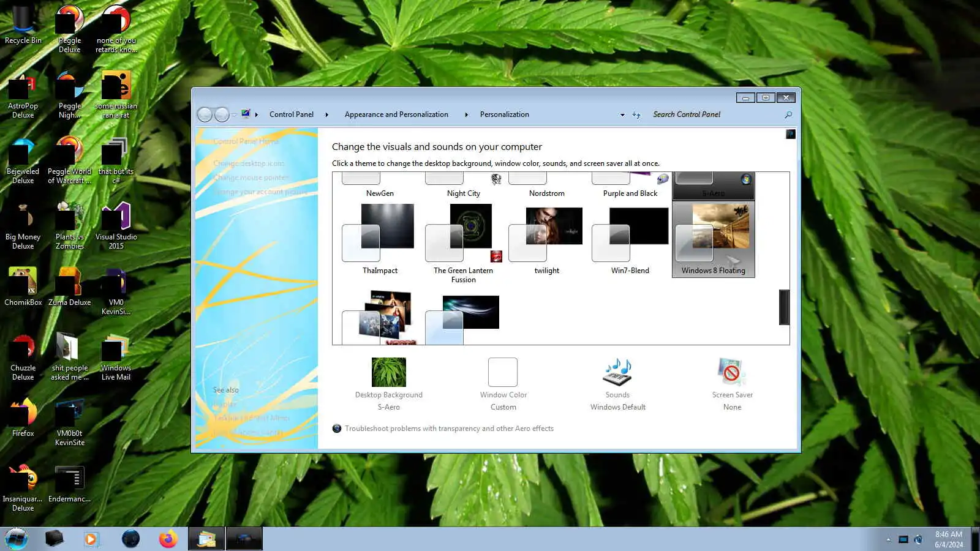Screen dimensions: 980x551
Task: Open the recent pages dropdown arrow
Action: pos(234,114)
